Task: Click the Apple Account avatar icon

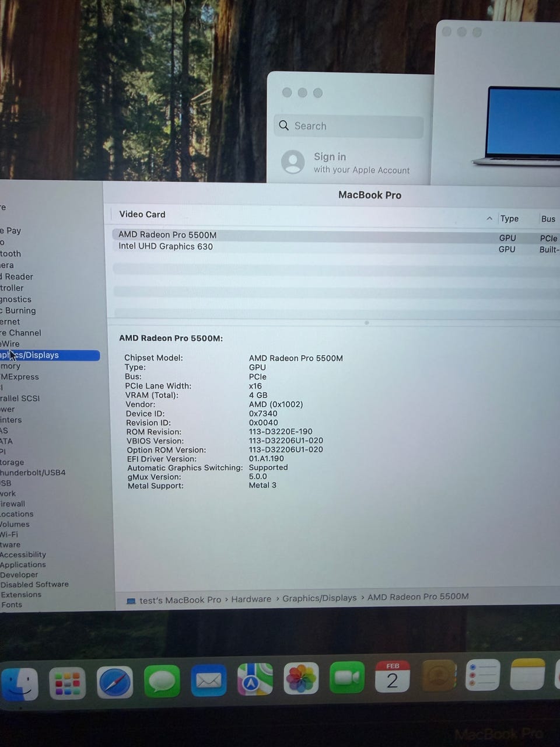Action: (x=293, y=162)
